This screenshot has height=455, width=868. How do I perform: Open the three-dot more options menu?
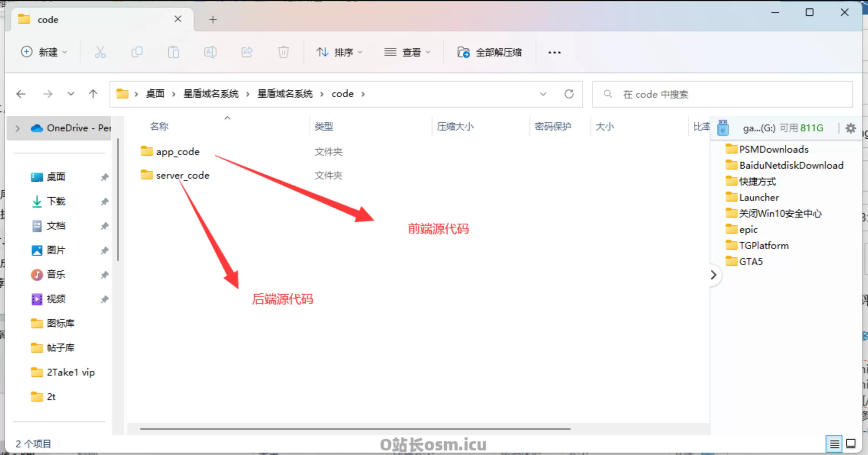[554, 52]
